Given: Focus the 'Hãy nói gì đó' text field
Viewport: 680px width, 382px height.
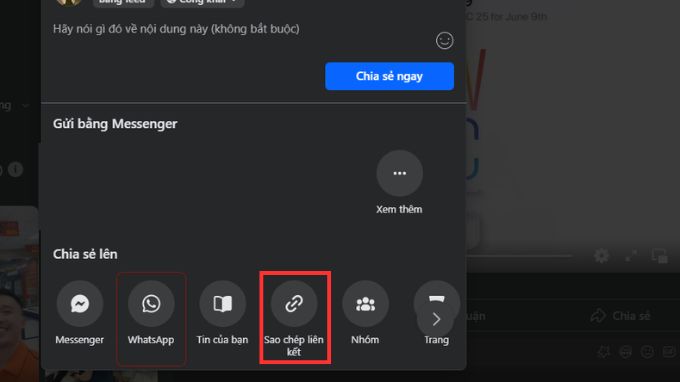Looking at the screenshot, I should coord(176,29).
